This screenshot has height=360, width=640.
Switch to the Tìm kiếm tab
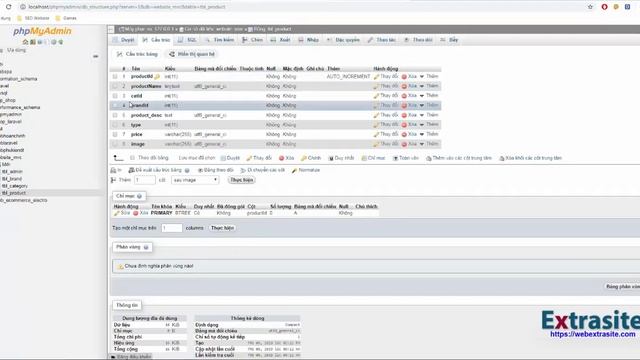(220, 40)
